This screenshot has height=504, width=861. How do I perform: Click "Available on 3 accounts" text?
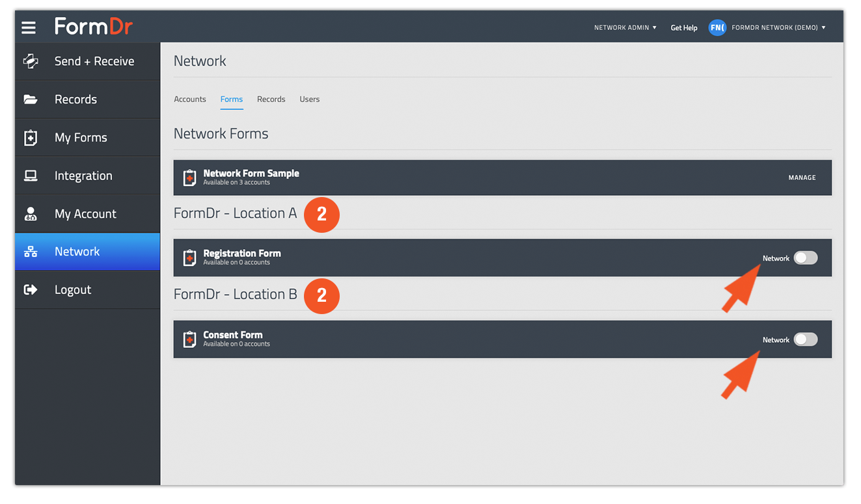click(236, 183)
